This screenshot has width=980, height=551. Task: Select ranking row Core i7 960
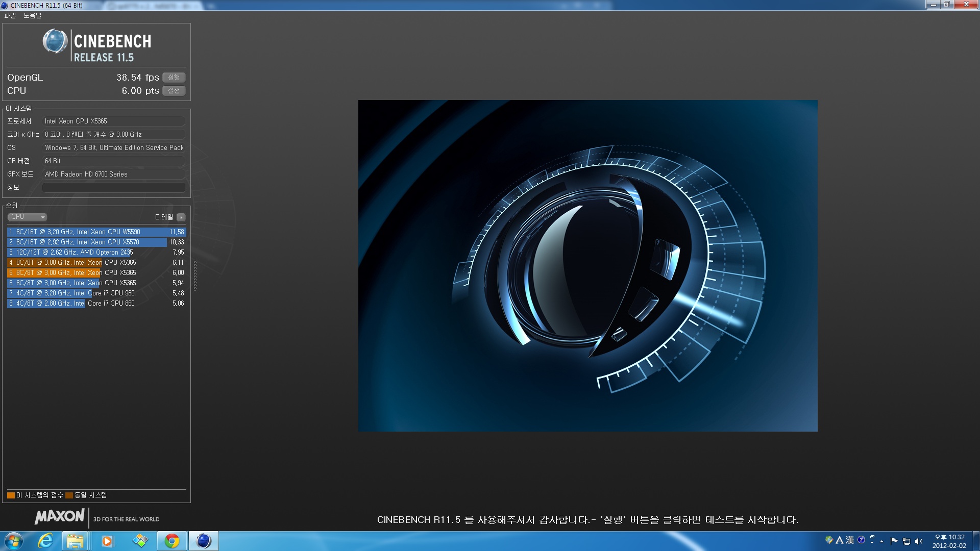96,293
